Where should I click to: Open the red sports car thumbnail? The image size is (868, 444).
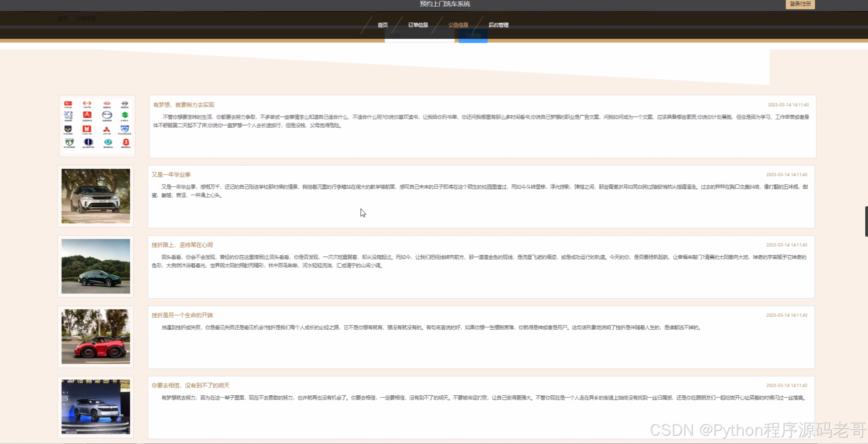[x=96, y=336]
